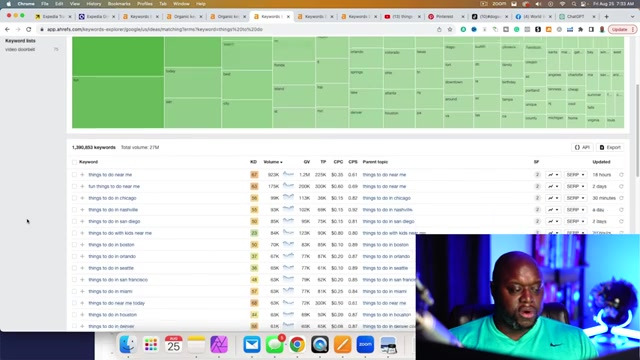Add 'things to do in chicago' using plus icon
This screenshot has width=640, height=360.
coord(82,198)
